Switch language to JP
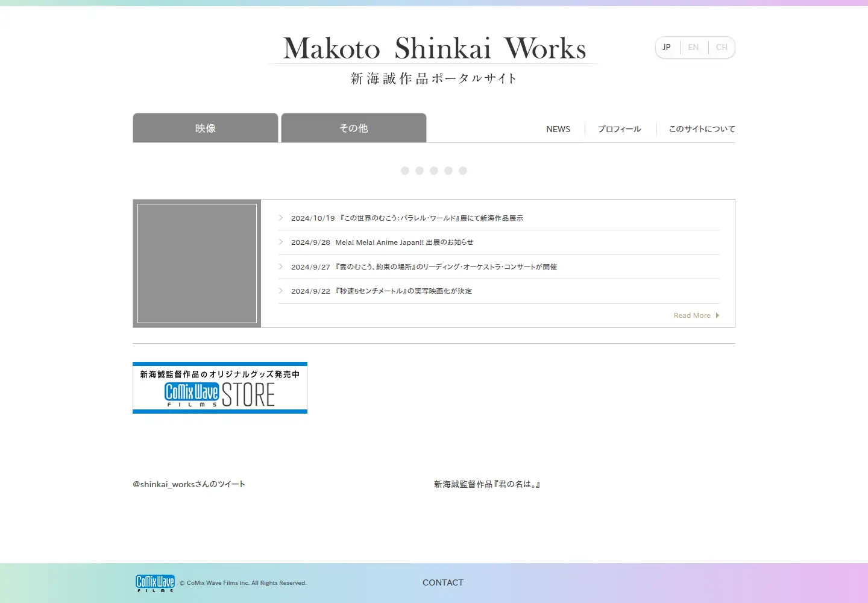 (x=667, y=47)
